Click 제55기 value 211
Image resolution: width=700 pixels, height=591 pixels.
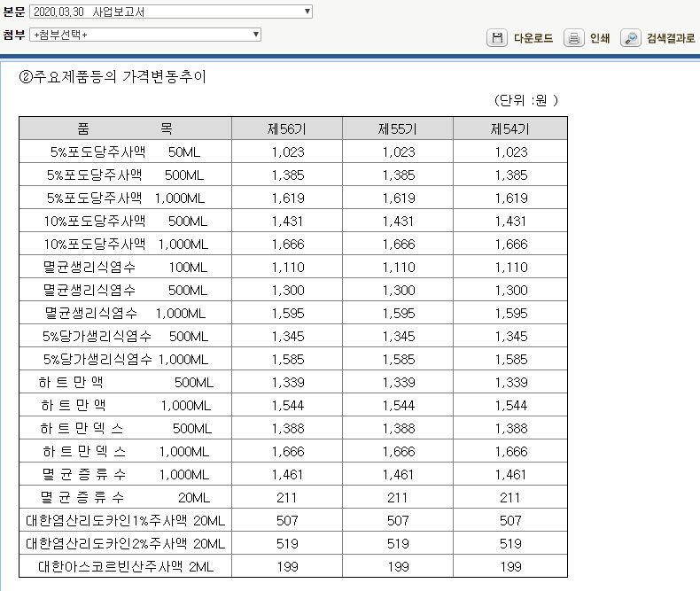(397, 498)
